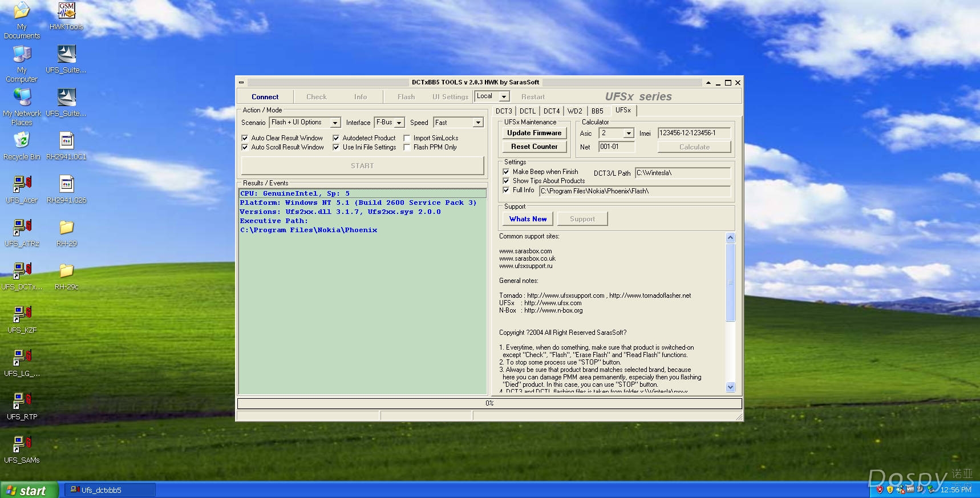Click the Connect button

click(265, 97)
